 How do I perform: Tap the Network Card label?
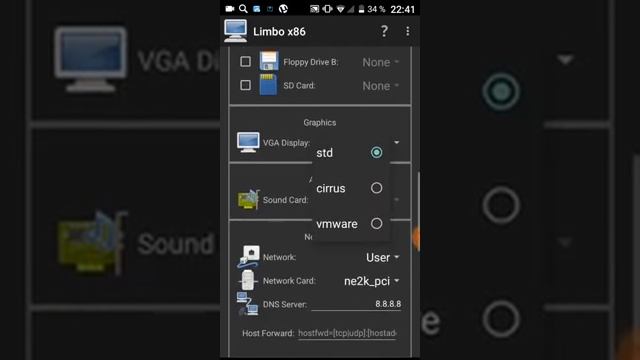[289, 281]
